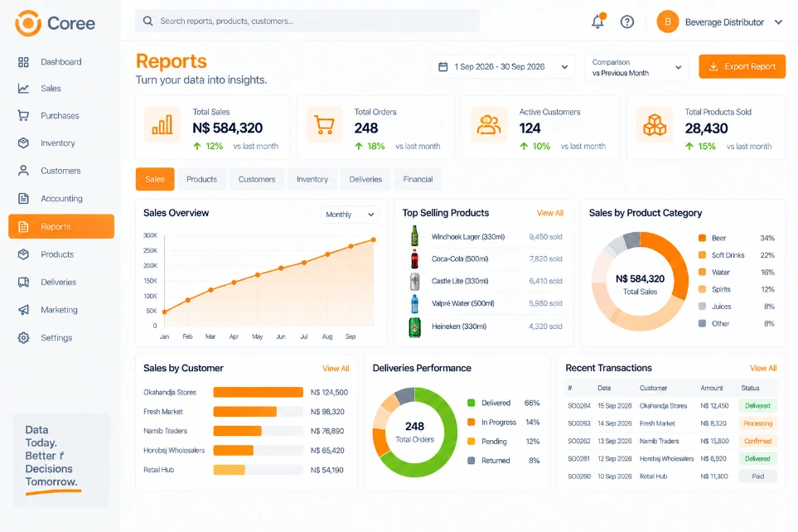Click the B user avatar

point(668,22)
